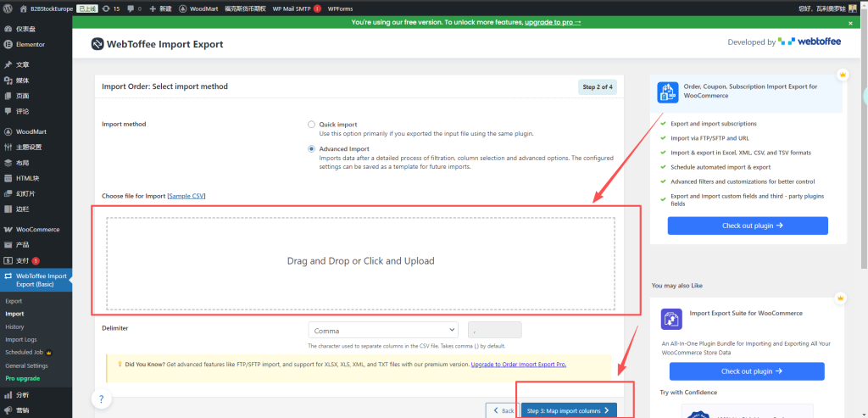Select the Quick import radio button
The image size is (868, 418).
312,125
